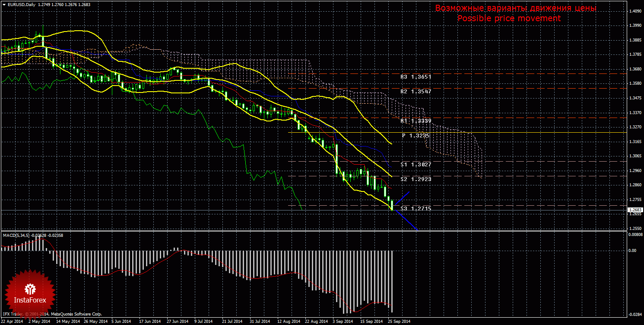Screen dimensions: 644x325
Task: Click the 1.3065 price axis value
Action: click(634, 156)
